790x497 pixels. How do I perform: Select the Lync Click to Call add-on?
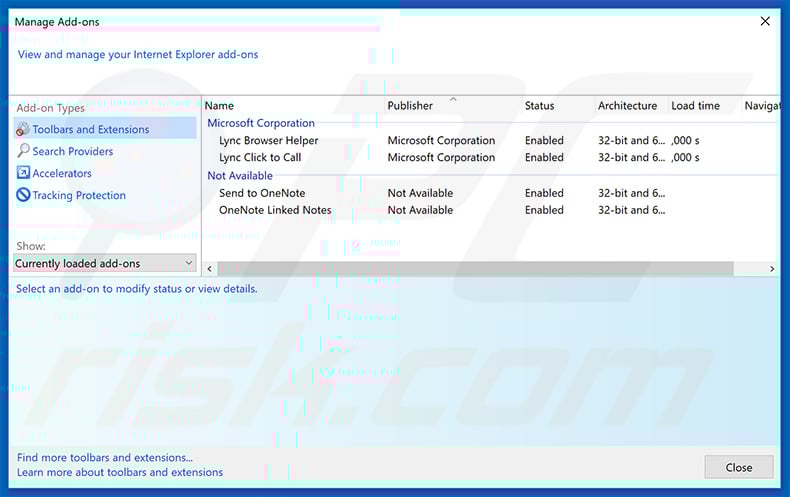tap(260, 157)
